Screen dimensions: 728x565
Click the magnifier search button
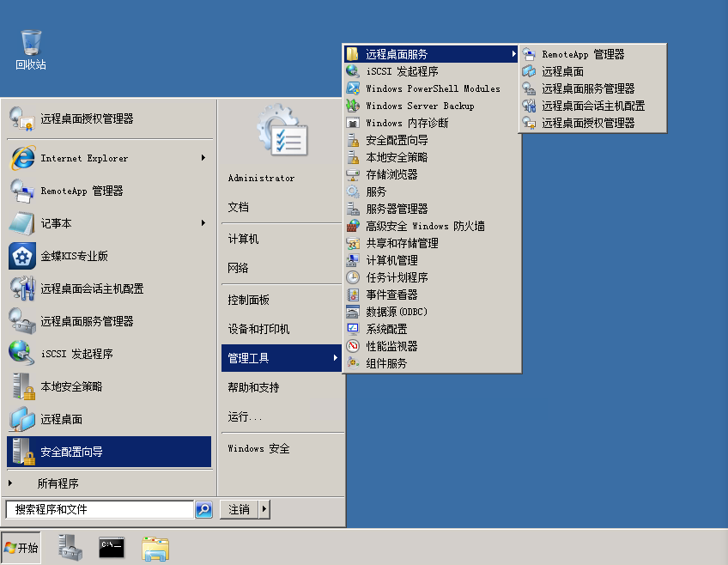203,509
